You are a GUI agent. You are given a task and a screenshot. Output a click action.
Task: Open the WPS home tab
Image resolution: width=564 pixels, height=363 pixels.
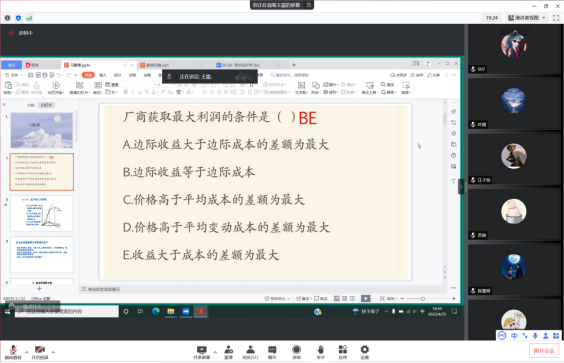[12, 65]
